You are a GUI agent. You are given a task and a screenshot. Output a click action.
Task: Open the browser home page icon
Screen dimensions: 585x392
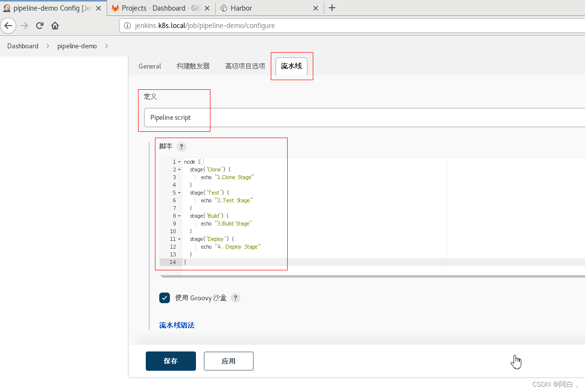click(x=55, y=26)
